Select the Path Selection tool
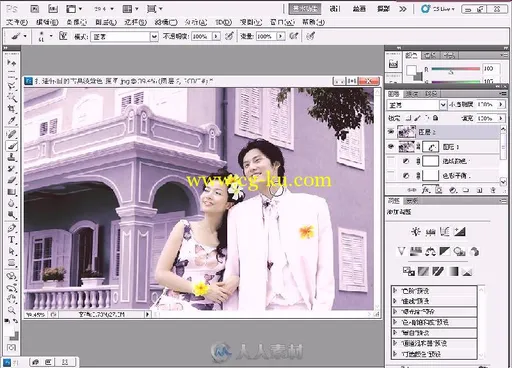This screenshot has height=368, width=512. click(12, 251)
